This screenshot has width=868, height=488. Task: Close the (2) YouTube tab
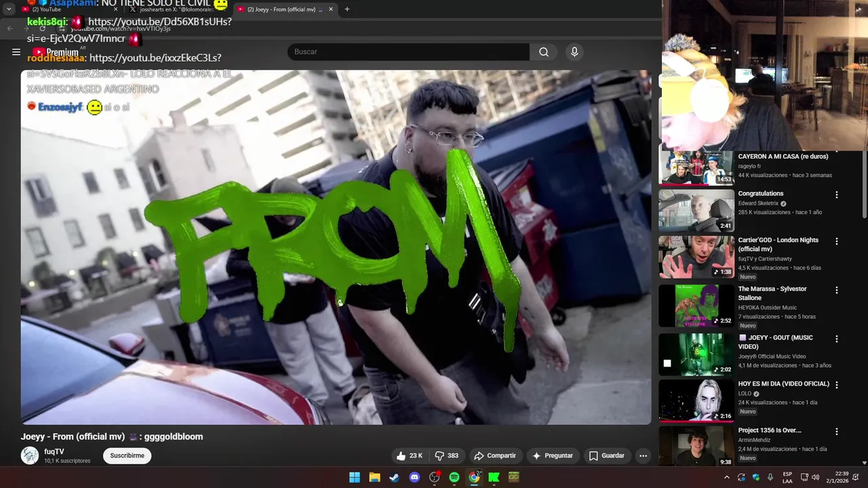pos(116,9)
